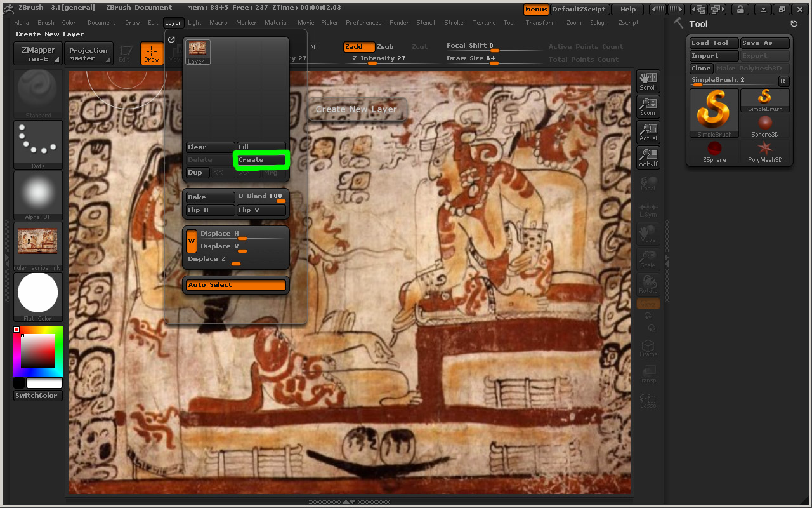This screenshot has height=508, width=812.
Task: Click the L.Sym local symmetry icon
Action: tap(648, 208)
